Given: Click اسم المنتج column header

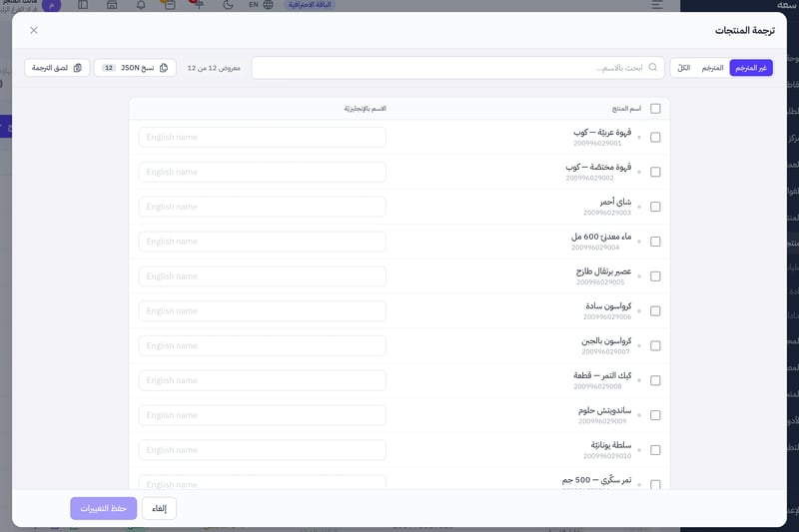Looking at the screenshot, I should (x=626, y=109).
